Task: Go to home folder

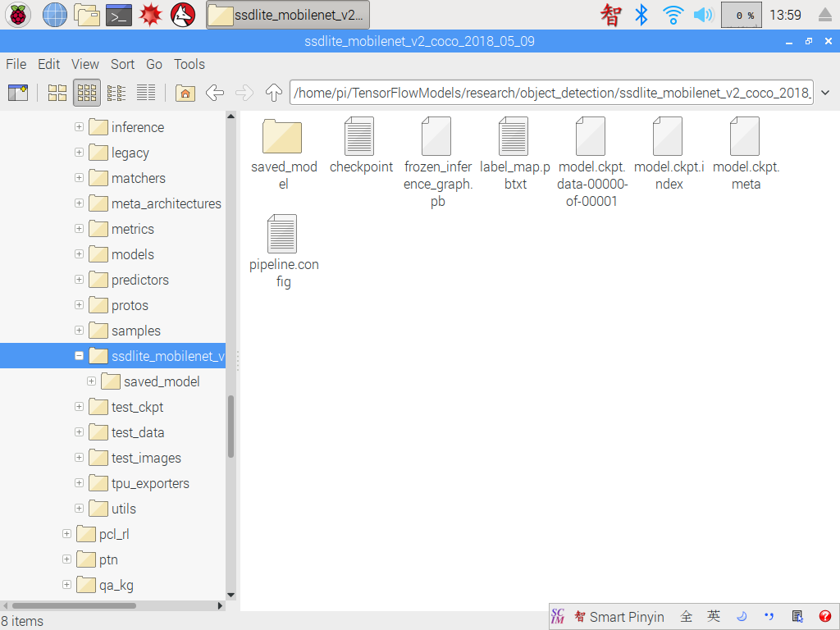Action: 185,93
